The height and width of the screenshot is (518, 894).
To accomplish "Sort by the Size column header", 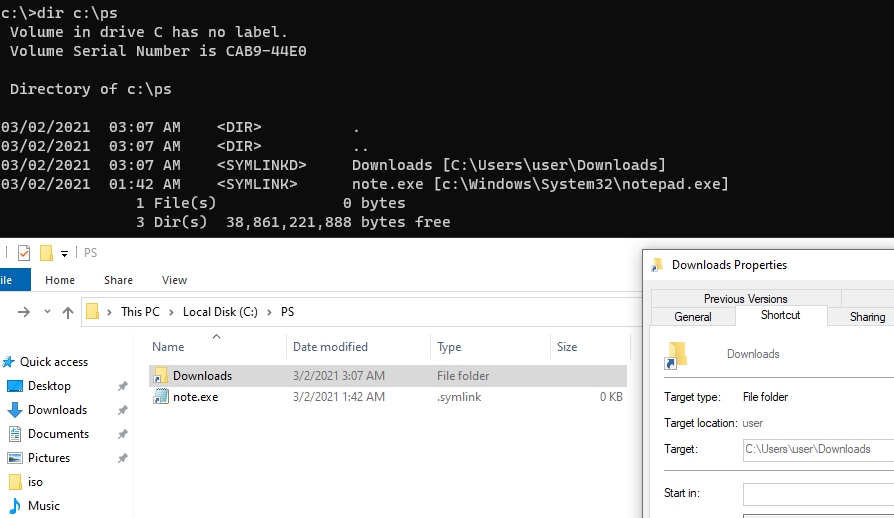I will coord(567,346).
